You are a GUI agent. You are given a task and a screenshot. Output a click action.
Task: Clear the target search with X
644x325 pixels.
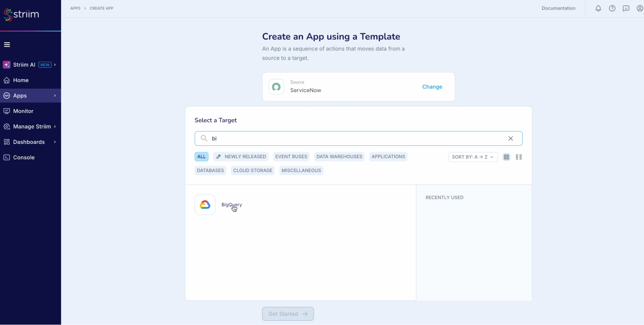[x=511, y=139]
